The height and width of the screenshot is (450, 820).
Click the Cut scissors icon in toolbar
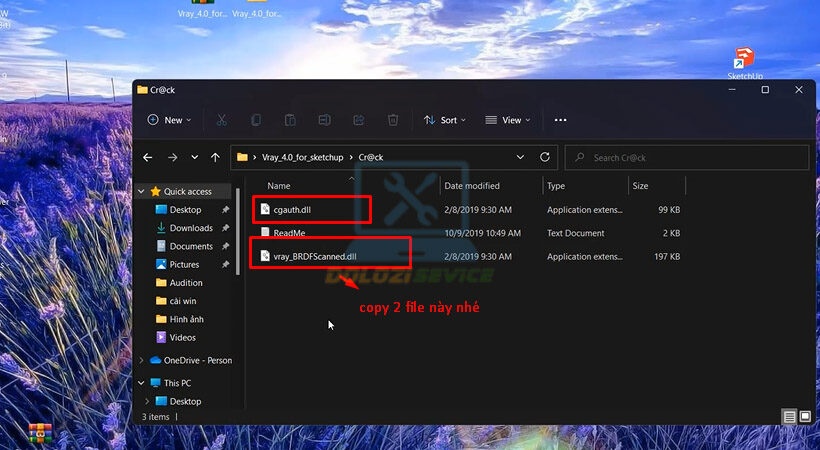click(x=221, y=120)
